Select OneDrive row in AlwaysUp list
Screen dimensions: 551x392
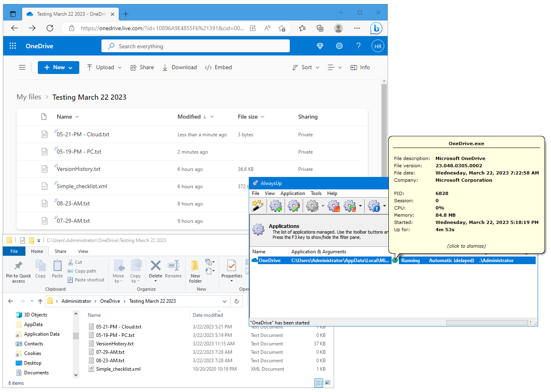tap(393, 261)
